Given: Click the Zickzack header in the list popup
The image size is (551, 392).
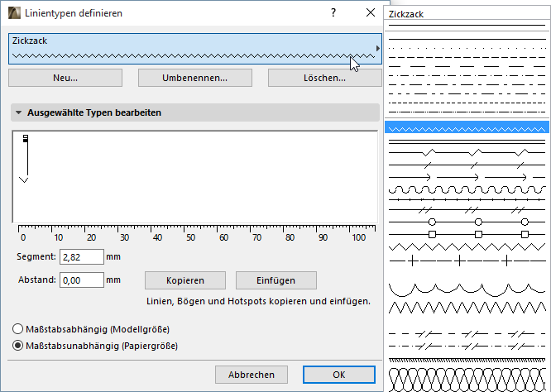Looking at the screenshot, I should (406, 14).
